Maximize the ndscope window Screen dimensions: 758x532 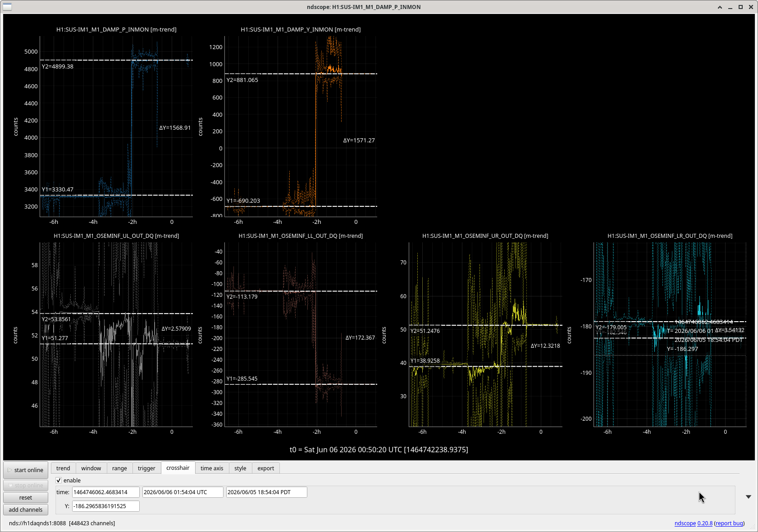pos(740,7)
